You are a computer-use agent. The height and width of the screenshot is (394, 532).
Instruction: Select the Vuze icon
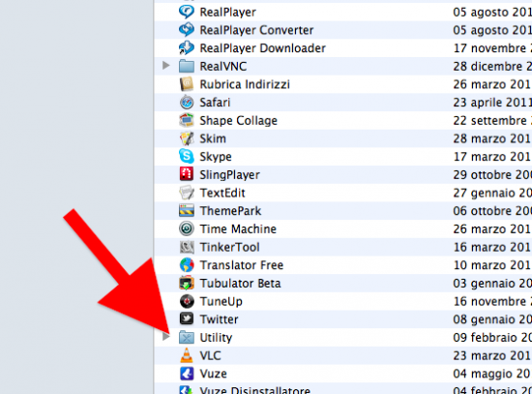click(187, 374)
